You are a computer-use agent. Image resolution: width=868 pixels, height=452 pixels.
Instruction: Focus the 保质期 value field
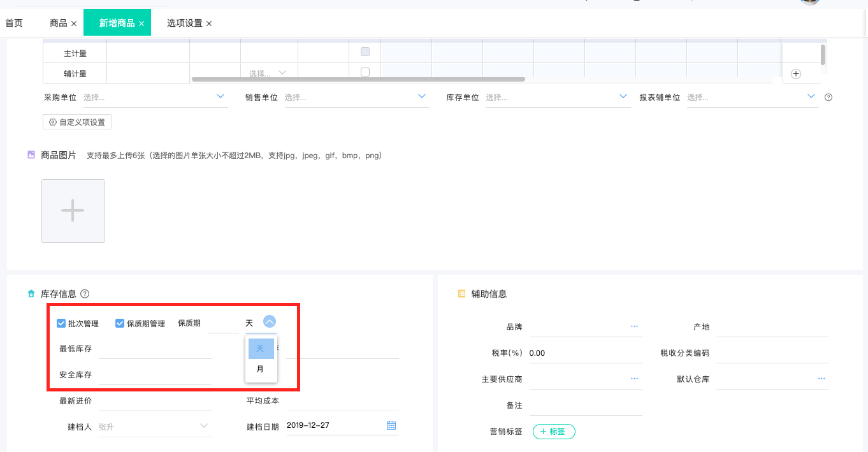(223, 323)
